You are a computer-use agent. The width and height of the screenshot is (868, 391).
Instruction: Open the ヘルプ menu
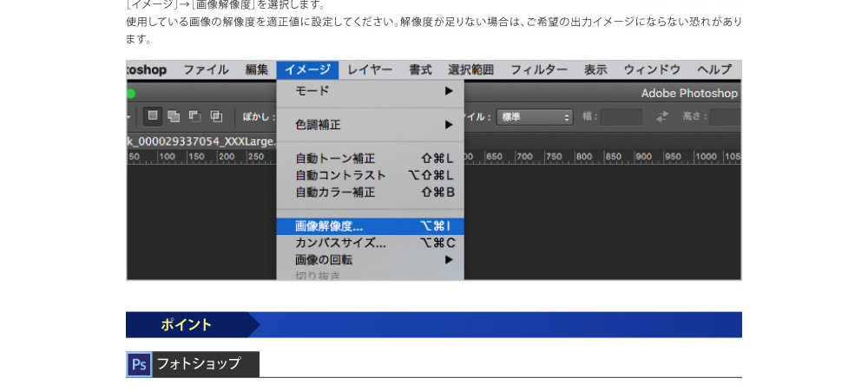pyautogui.click(x=714, y=69)
